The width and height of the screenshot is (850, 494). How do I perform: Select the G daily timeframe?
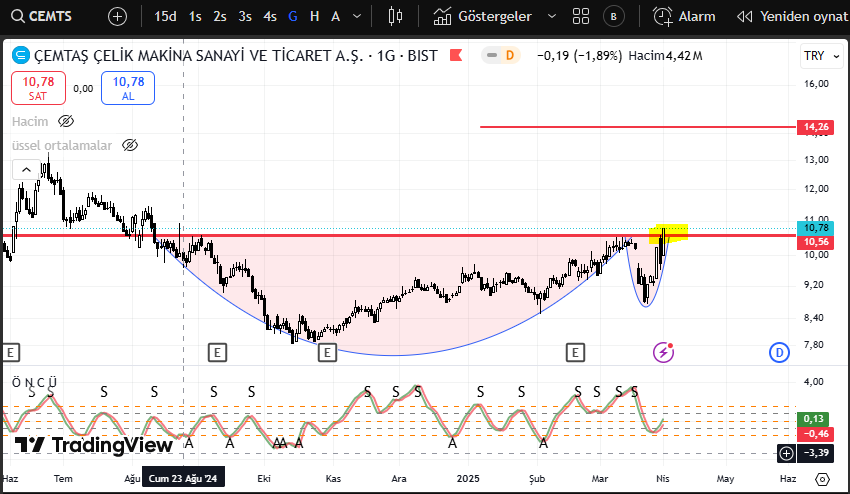[x=293, y=16]
